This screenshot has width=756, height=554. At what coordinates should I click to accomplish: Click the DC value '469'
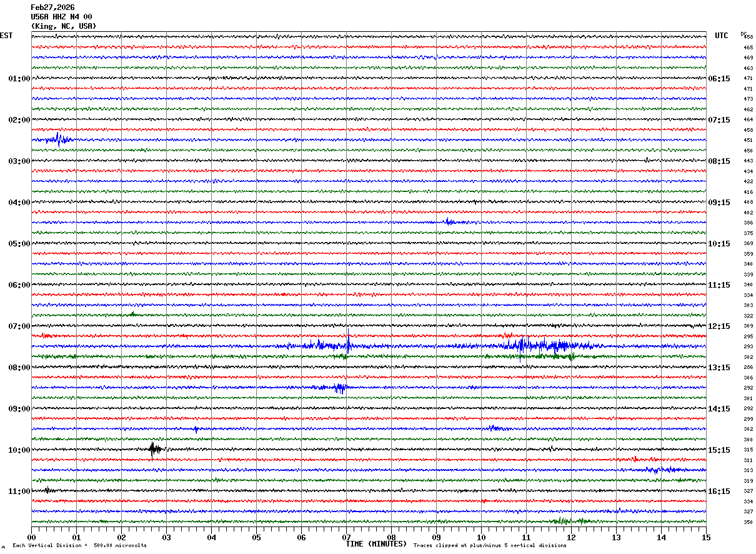[748, 58]
